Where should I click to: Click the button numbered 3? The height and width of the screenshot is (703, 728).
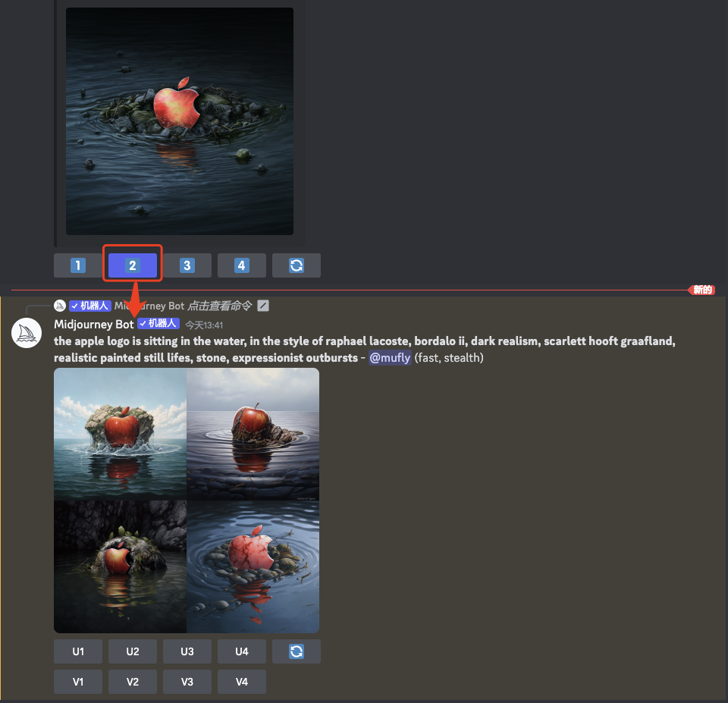tap(187, 265)
